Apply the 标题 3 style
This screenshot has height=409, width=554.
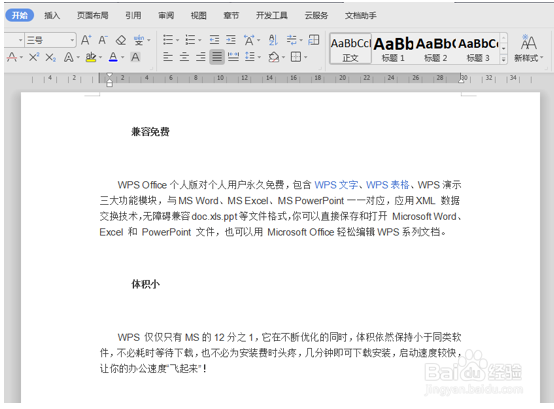point(478,49)
